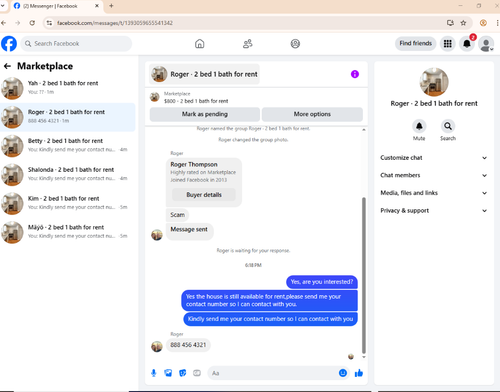Open the emoji picker in message box

point(343,373)
